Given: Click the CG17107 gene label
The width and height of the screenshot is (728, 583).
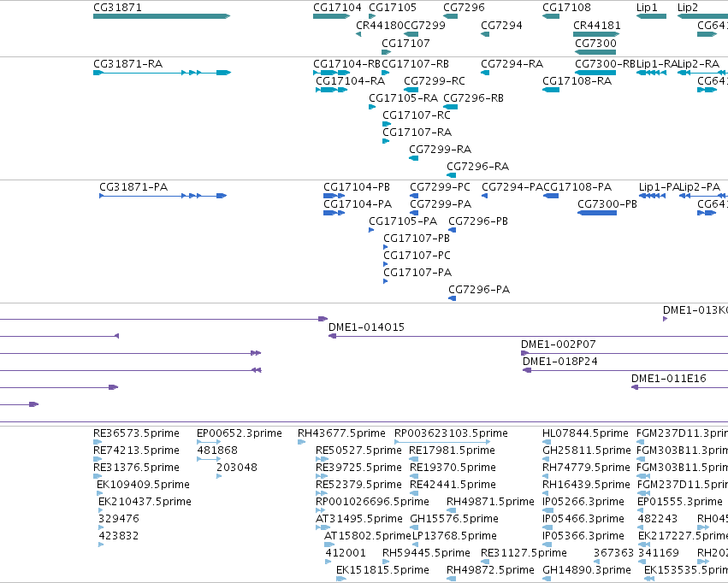Looking at the screenshot, I should click(x=405, y=43).
